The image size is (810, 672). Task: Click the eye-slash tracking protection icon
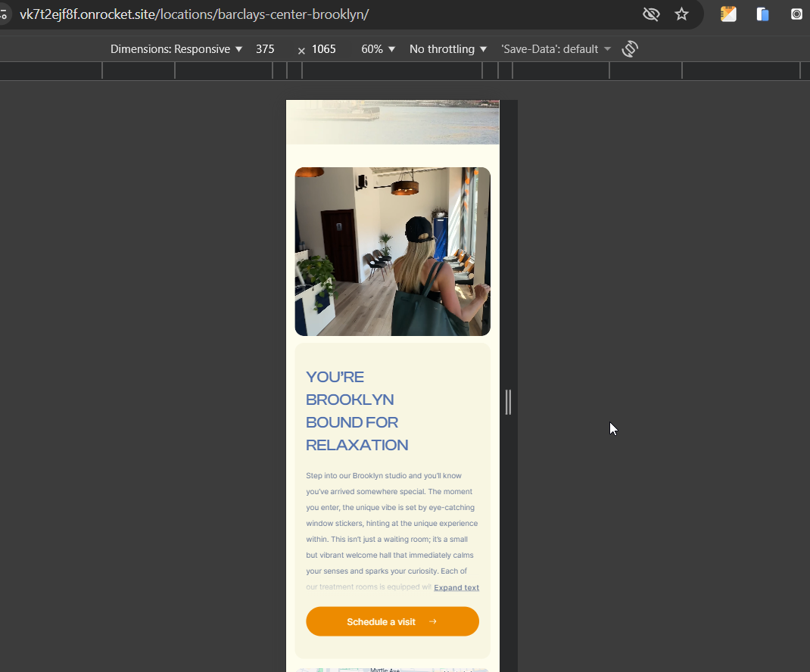coord(651,14)
